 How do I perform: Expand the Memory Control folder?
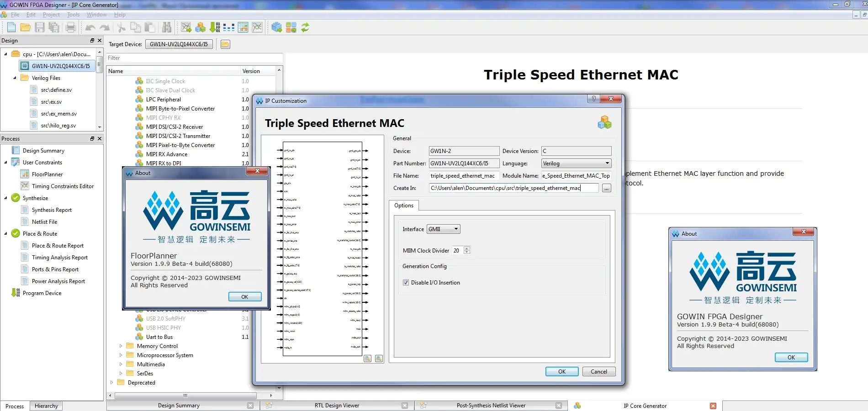(x=121, y=346)
